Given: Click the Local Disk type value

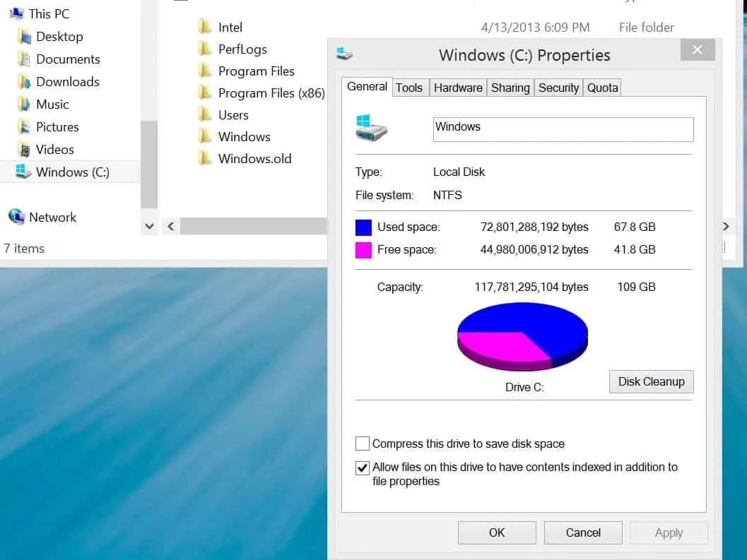Looking at the screenshot, I should point(459,172).
